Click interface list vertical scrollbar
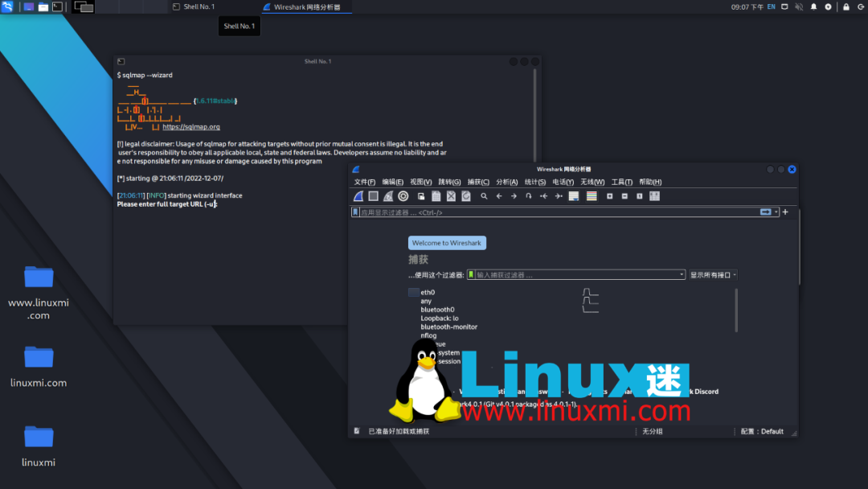Viewport: 868px width, 489px height. (x=736, y=310)
